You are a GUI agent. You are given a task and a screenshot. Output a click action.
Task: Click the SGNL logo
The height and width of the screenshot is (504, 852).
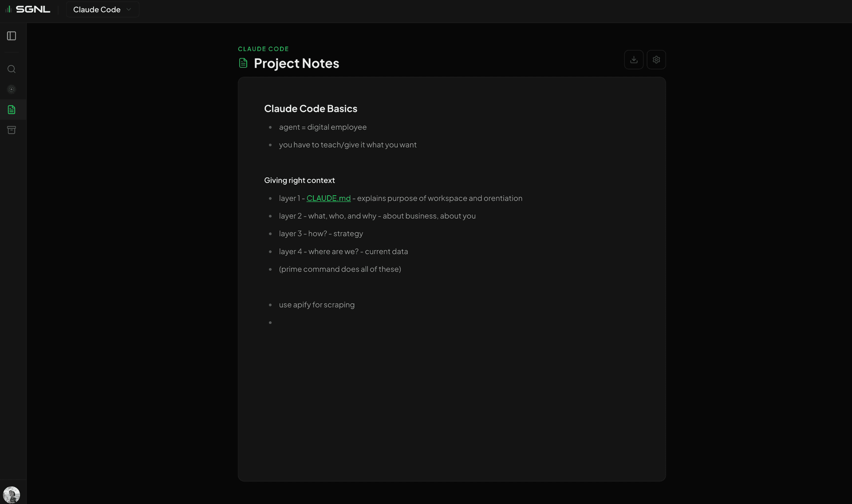point(28,9)
